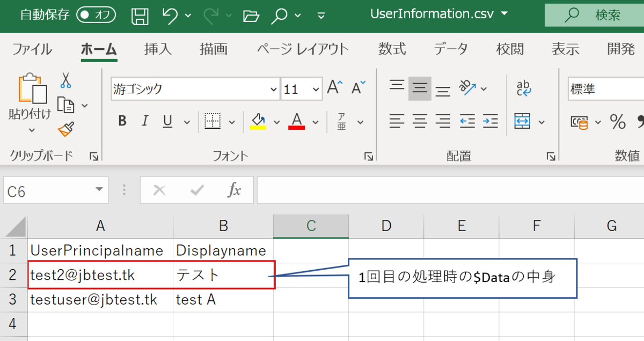
Task: Open フォント dialog launcher
Action: tap(369, 156)
